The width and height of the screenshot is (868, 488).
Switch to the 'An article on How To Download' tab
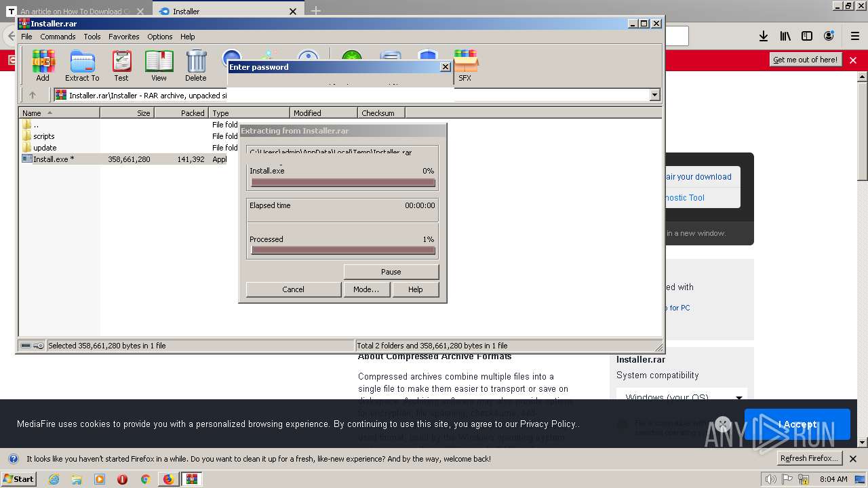click(x=77, y=12)
